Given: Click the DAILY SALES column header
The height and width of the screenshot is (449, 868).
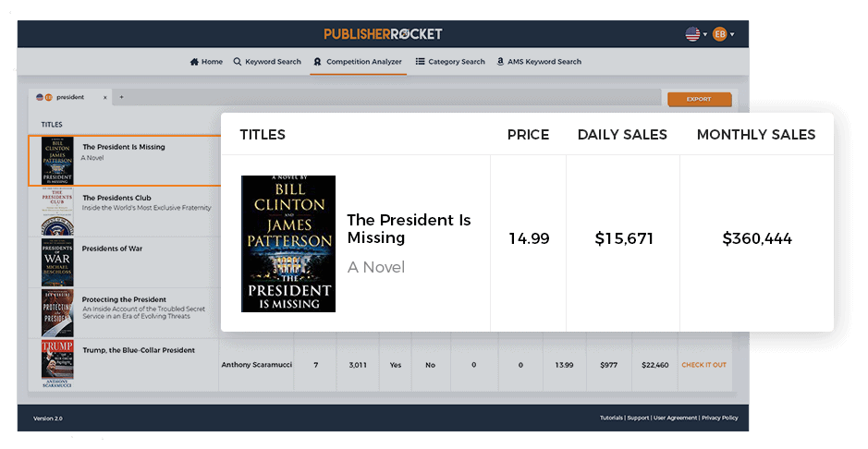Looking at the screenshot, I should click(622, 134).
